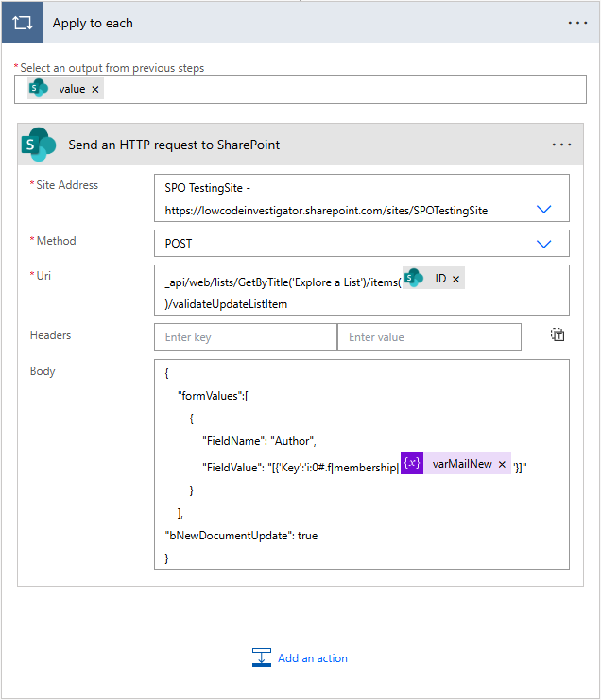The height and width of the screenshot is (700, 601).
Task: Open the Send HTTP request ellipsis menu
Action: pos(561,145)
